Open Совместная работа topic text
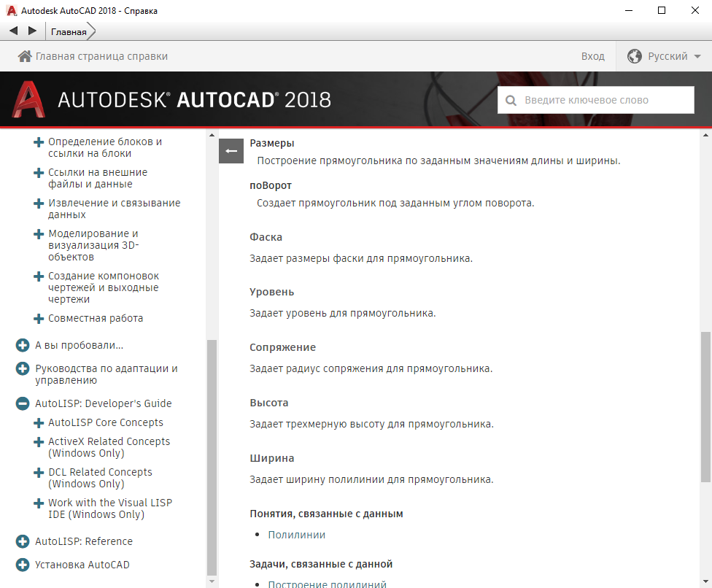 [96, 318]
